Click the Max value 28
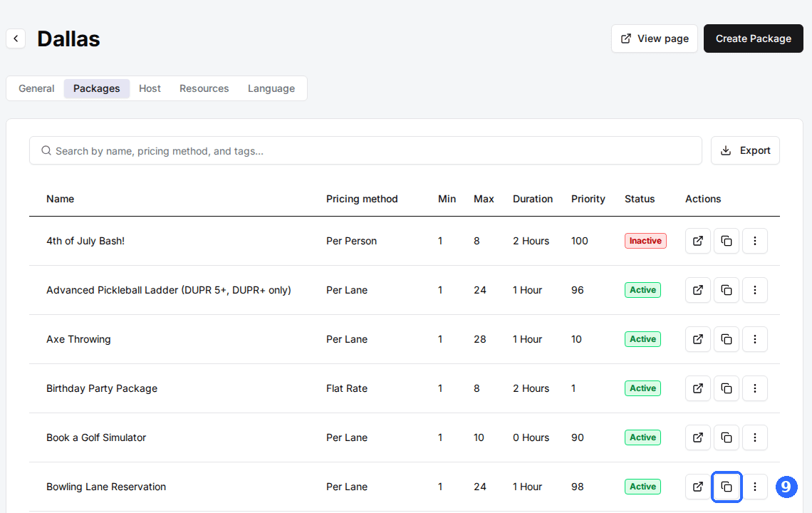The height and width of the screenshot is (513, 812). 479,339
